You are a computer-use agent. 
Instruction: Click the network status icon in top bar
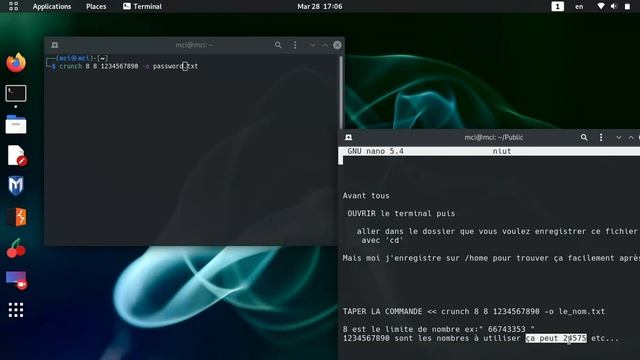coord(601,6)
